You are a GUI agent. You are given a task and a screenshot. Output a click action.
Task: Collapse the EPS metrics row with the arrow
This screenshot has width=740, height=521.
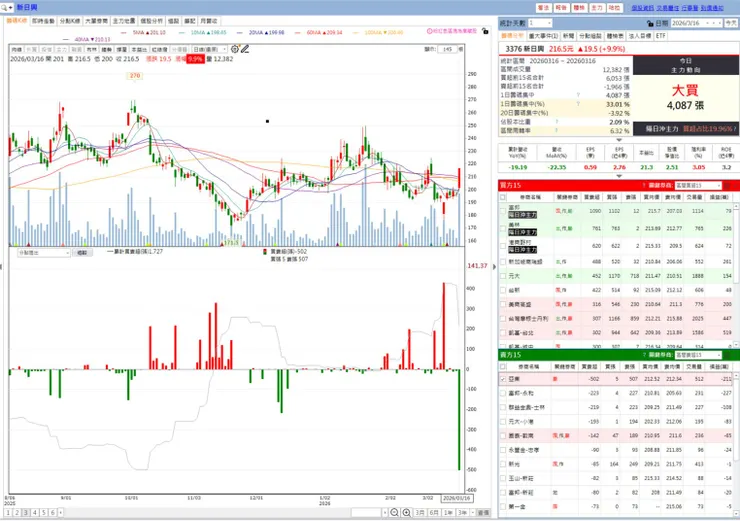(619, 176)
